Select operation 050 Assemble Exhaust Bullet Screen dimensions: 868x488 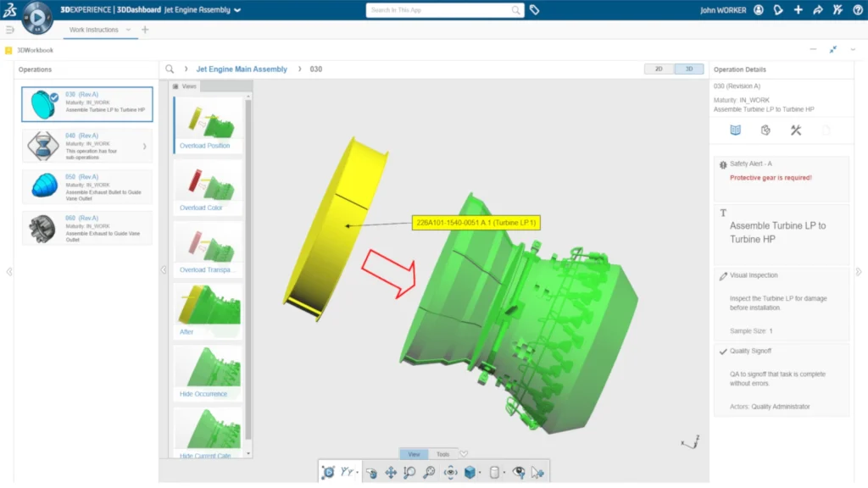pyautogui.click(x=87, y=187)
